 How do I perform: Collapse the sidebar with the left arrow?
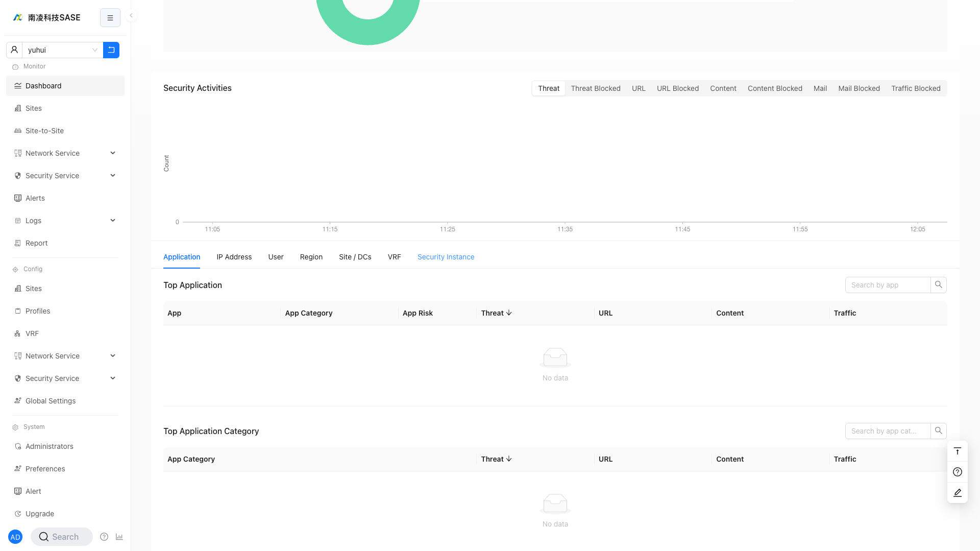coord(131,15)
